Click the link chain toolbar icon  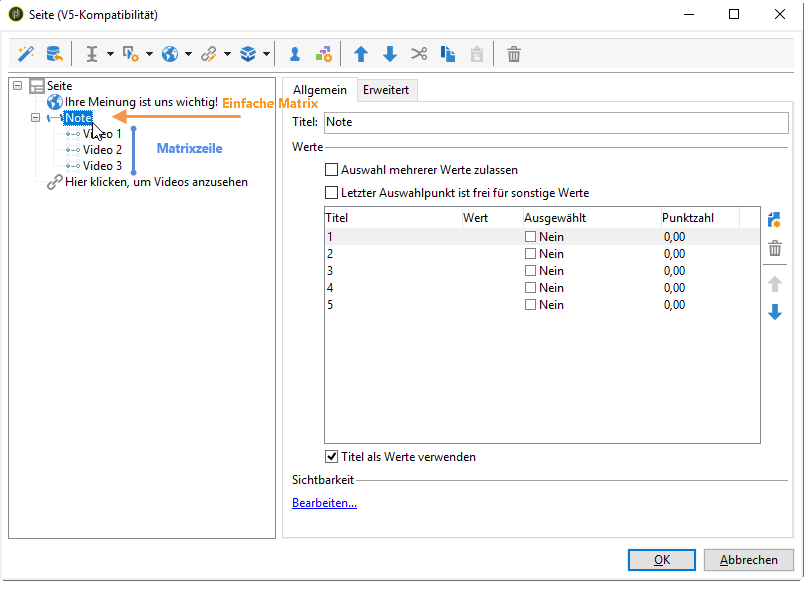tap(209, 54)
